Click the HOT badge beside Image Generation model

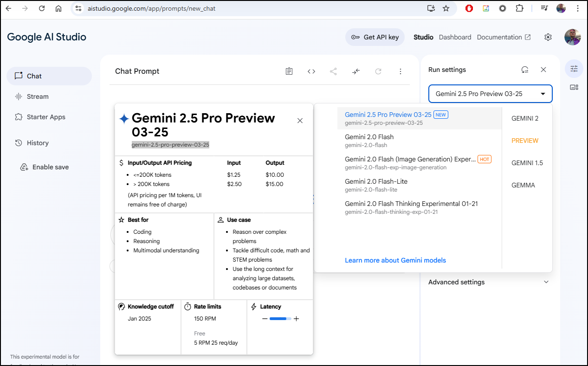[x=485, y=159]
